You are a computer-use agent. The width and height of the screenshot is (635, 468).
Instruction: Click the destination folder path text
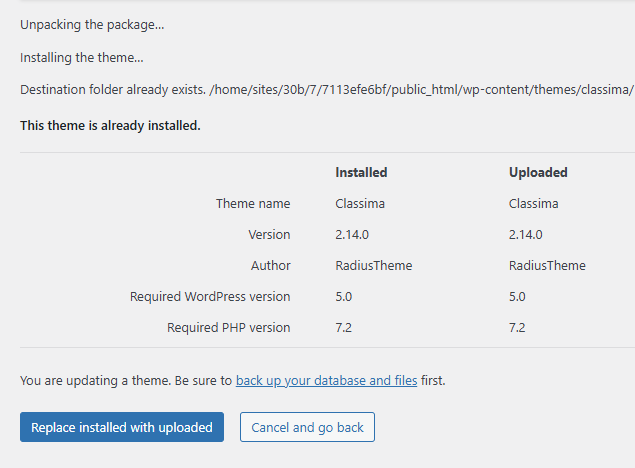[x=420, y=90]
